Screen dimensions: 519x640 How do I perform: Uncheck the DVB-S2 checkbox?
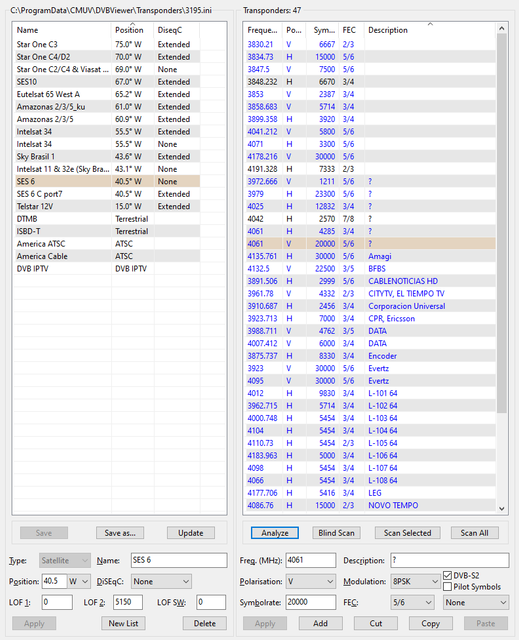click(447, 576)
